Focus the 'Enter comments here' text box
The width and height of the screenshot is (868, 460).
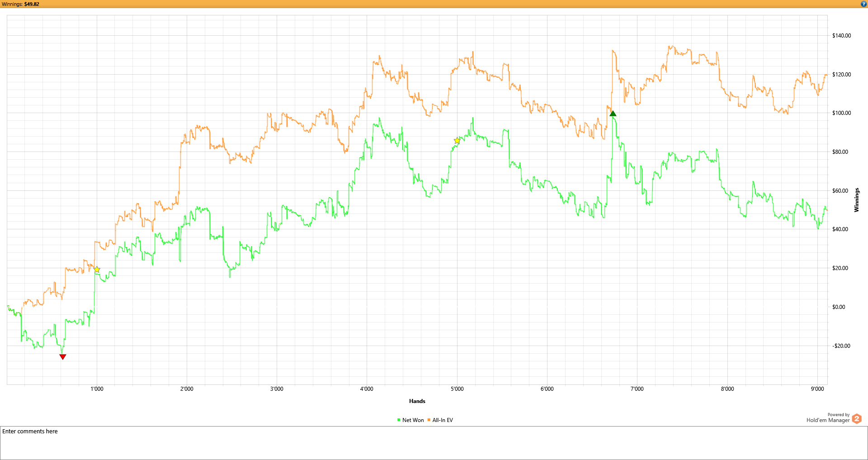tap(434, 443)
